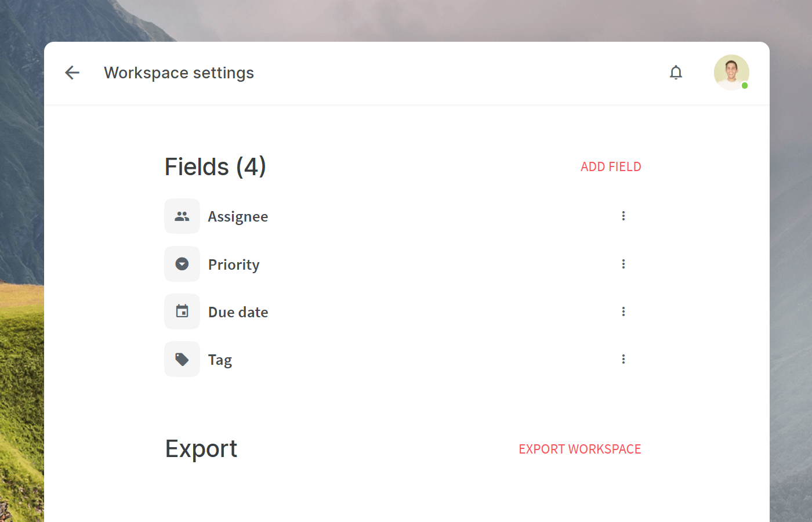Click EXPORT WORKSPACE button
The image size is (812, 522).
580,449
